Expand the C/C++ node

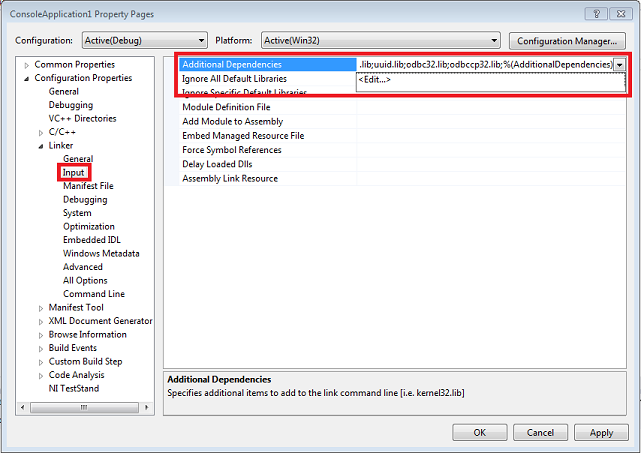[41, 132]
